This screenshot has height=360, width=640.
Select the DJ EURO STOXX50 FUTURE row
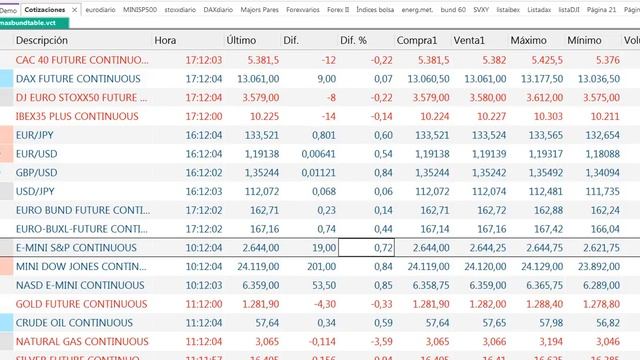320,98
